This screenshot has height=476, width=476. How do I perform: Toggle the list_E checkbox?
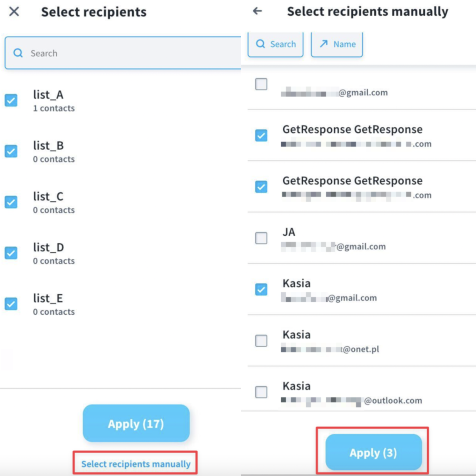[x=11, y=304]
